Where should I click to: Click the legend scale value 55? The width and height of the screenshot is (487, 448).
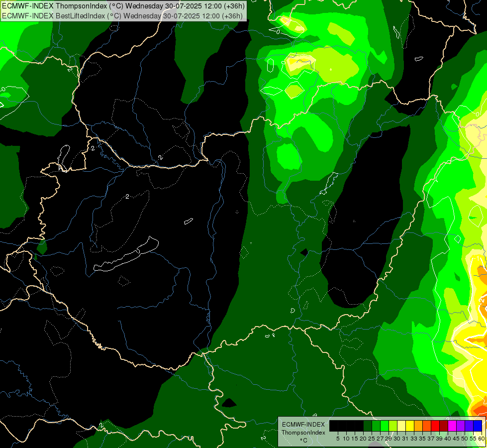473,439
